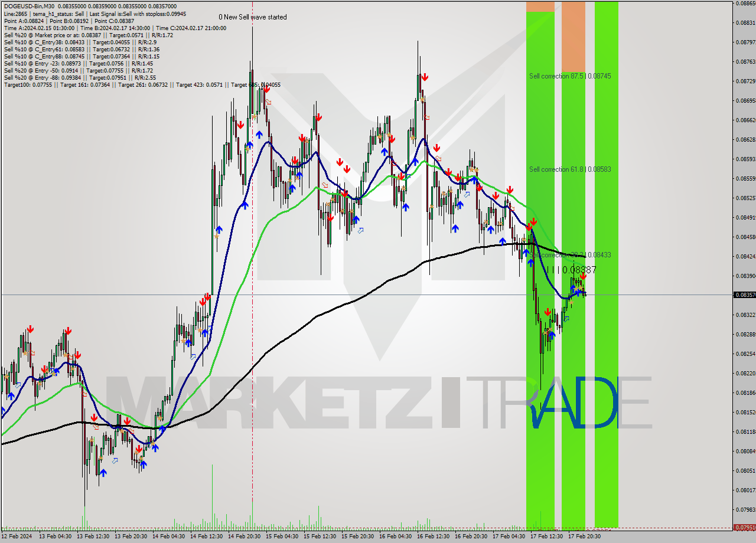Click the 0.08152 price axis label
This screenshot has width=756, height=543.
click(745, 412)
